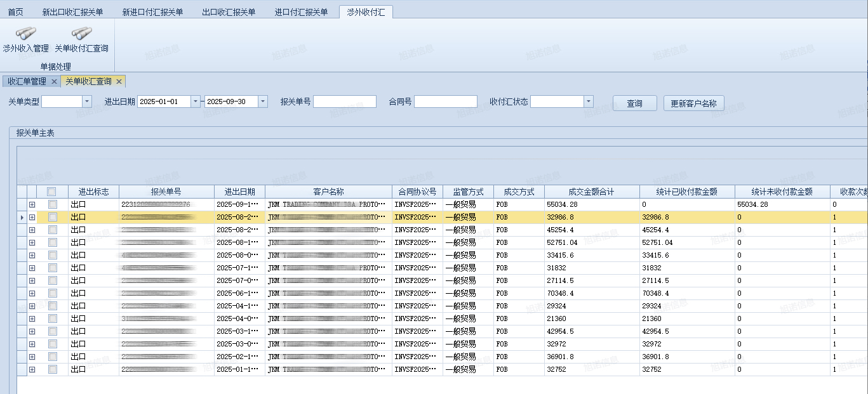Open start date 2025-01-01 calendar dropdown
Screen dimensions: 868x394
click(x=196, y=102)
